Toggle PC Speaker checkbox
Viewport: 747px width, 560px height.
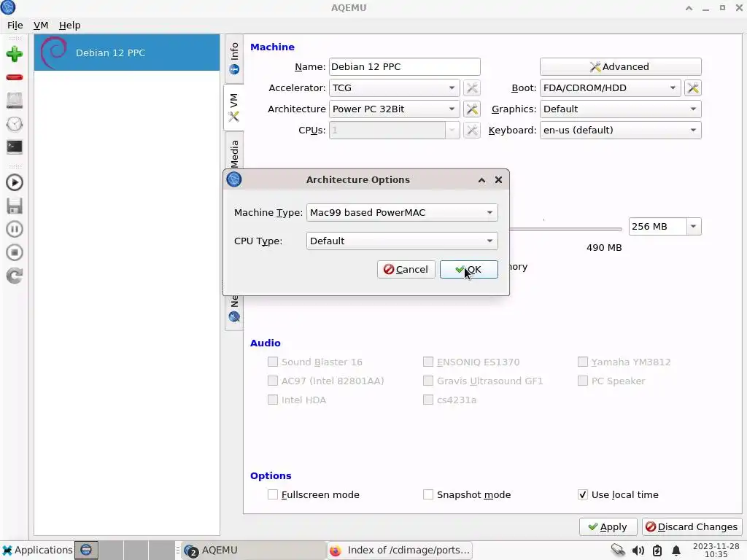tap(583, 381)
